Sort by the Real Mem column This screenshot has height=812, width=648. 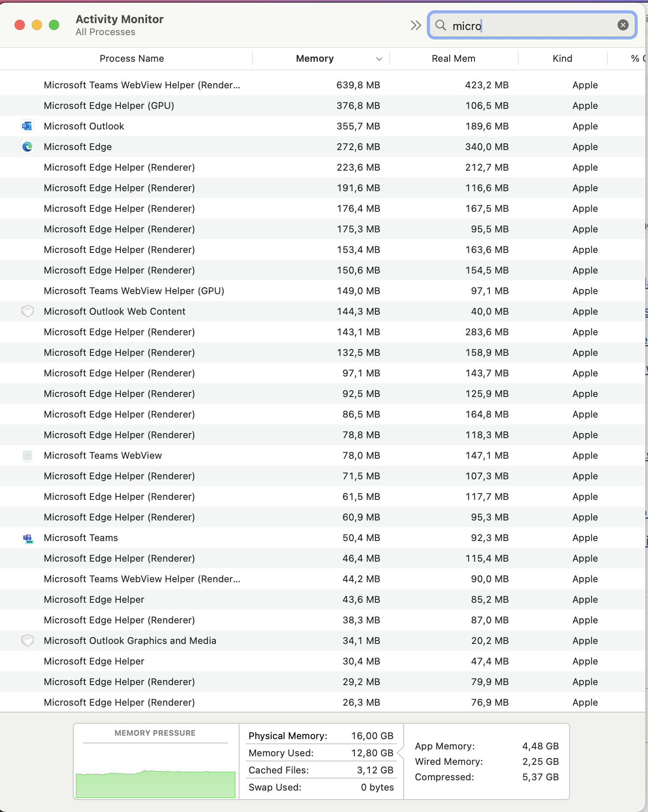[x=453, y=58]
